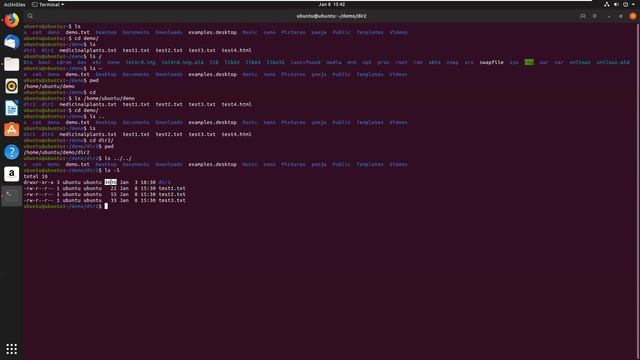Click the selected 4096 size value
This screenshot has width=640, height=360.
pyautogui.click(x=111, y=182)
